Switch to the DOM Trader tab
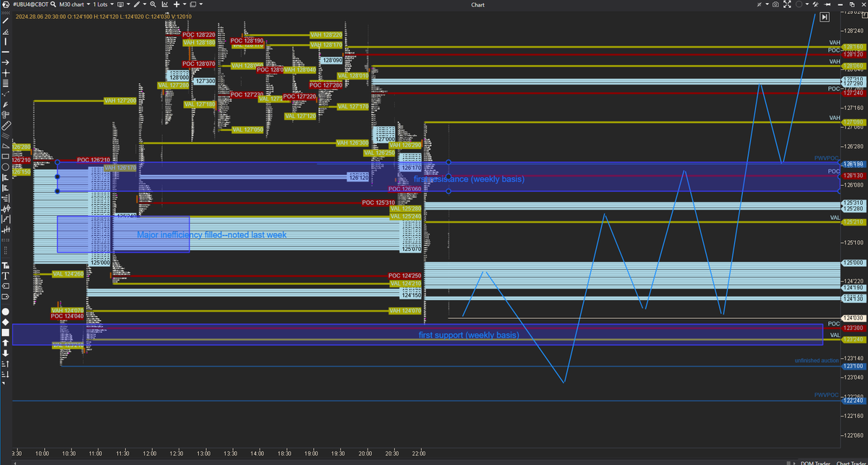The image size is (868, 465). click(x=815, y=461)
